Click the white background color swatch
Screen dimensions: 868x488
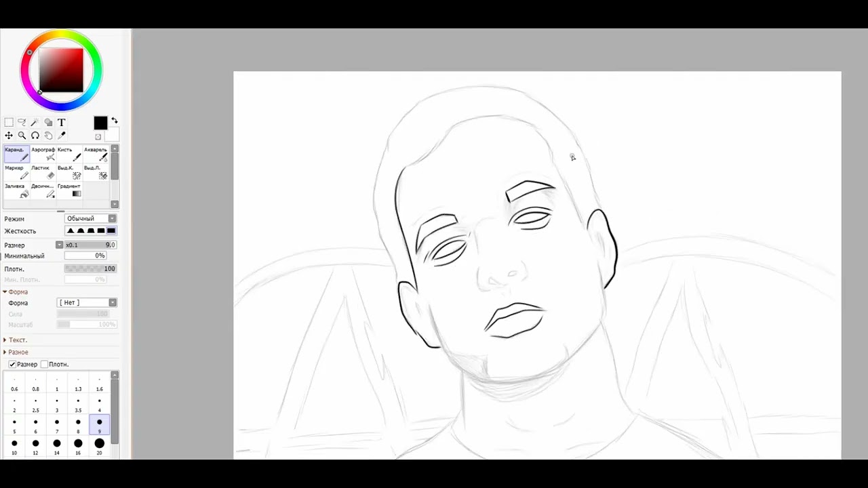pyautogui.click(x=113, y=135)
